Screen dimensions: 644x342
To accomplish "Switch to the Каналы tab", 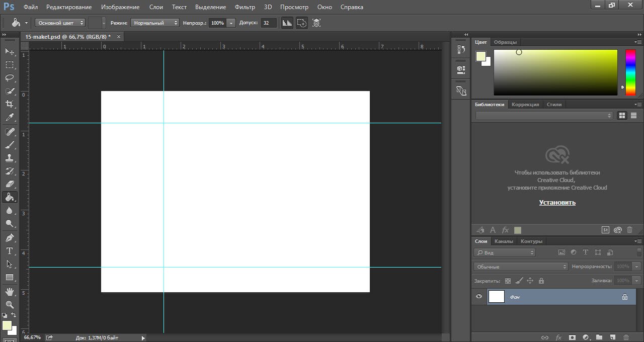I will point(504,241).
